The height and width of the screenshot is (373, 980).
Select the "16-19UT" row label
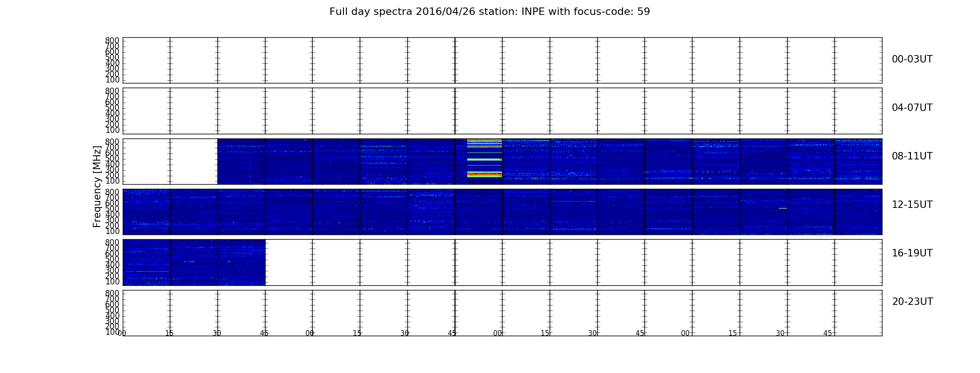point(912,253)
